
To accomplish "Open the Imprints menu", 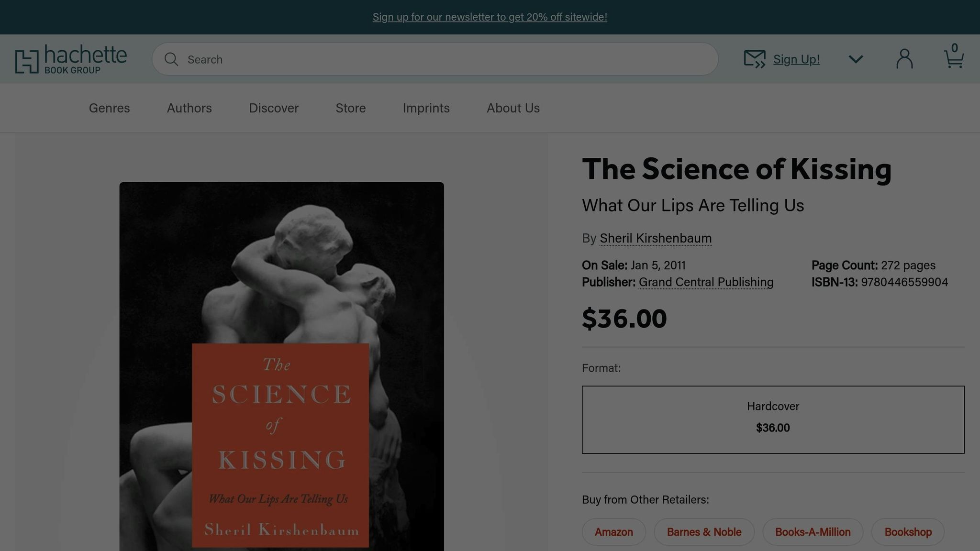I will click(426, 108).
